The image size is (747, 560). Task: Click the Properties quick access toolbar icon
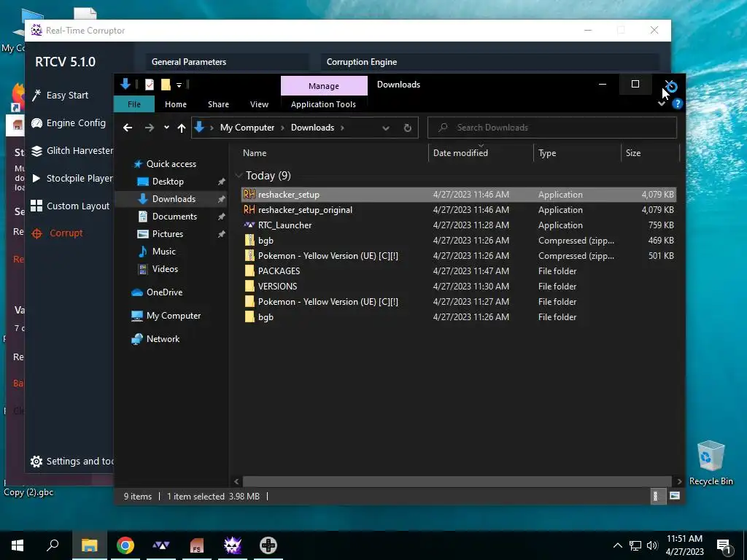[150, 85]
